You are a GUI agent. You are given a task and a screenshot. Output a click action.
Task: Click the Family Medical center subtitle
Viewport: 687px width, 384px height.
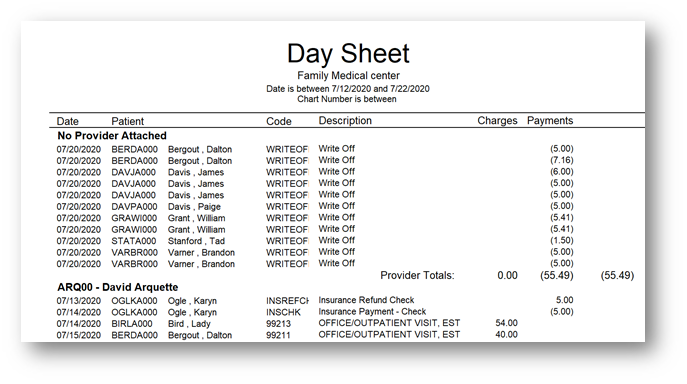coord(348,75)
